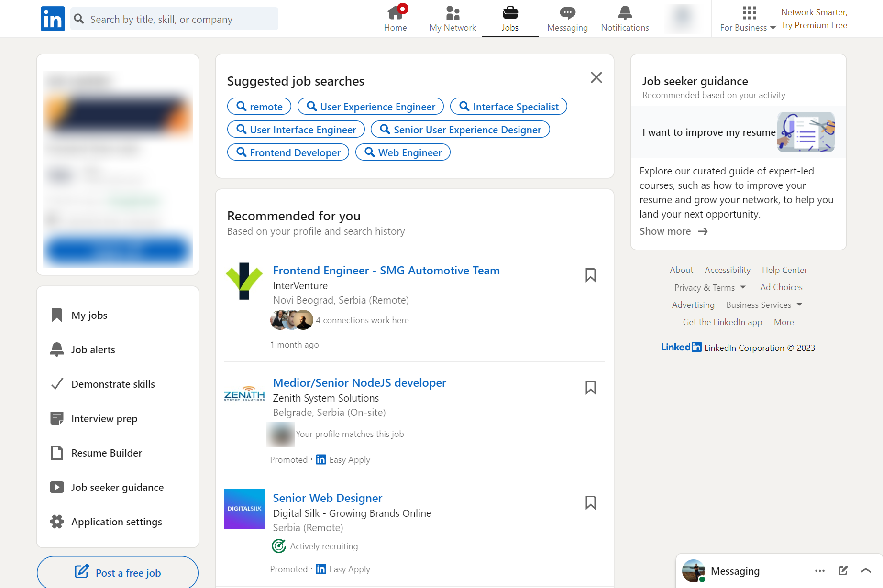Image resolution: width=883 pixels, height=588 pixels.
Task: Click the Digital Silk logo thumbnail
Action: click(x=244, y=509)
